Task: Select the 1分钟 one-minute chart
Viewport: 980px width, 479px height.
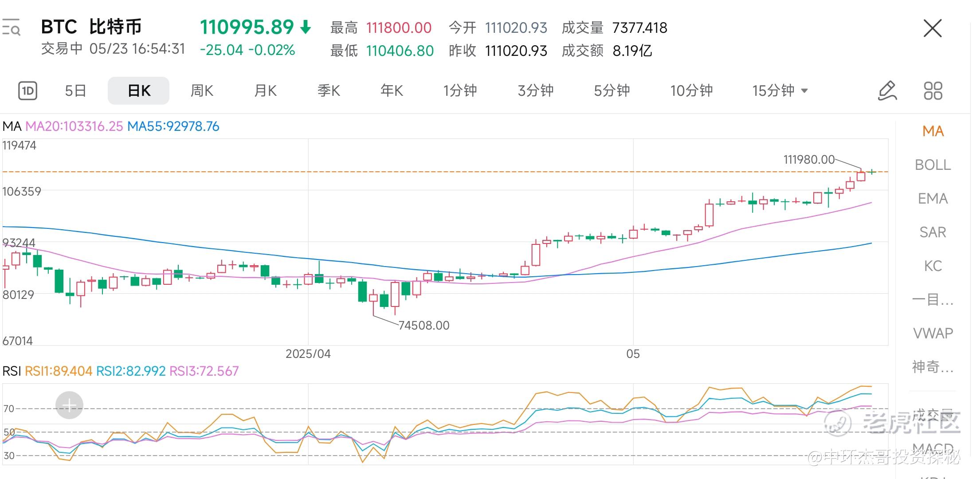Action: (x=460, y=91)
